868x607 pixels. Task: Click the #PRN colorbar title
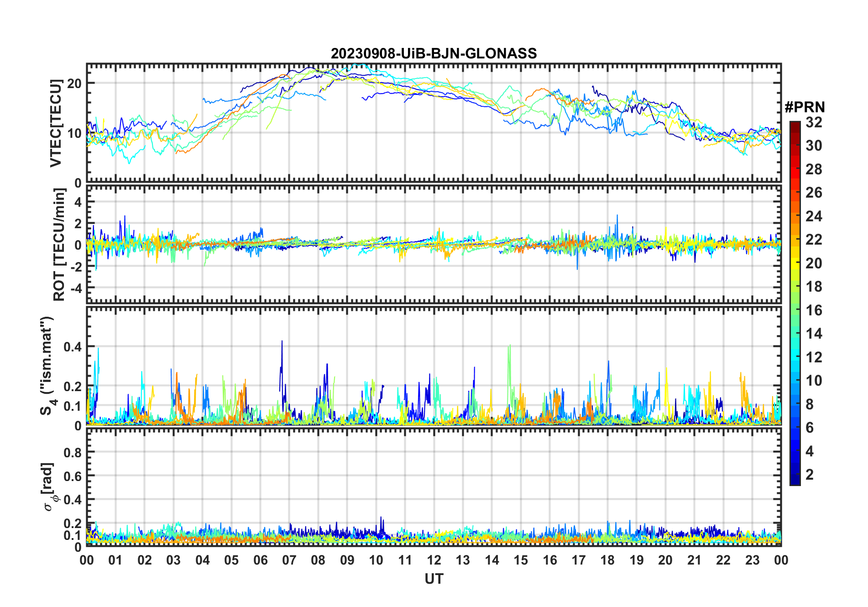[x=805, y=107]
